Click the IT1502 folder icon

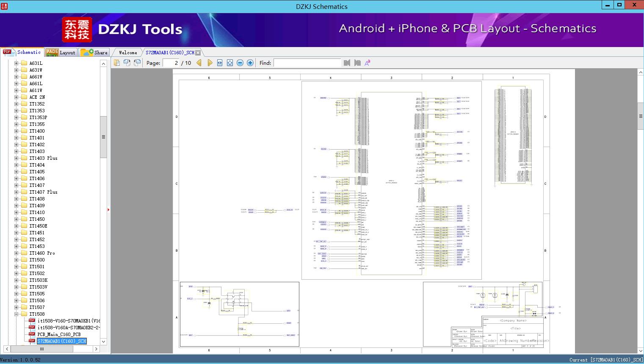point(24,273)
